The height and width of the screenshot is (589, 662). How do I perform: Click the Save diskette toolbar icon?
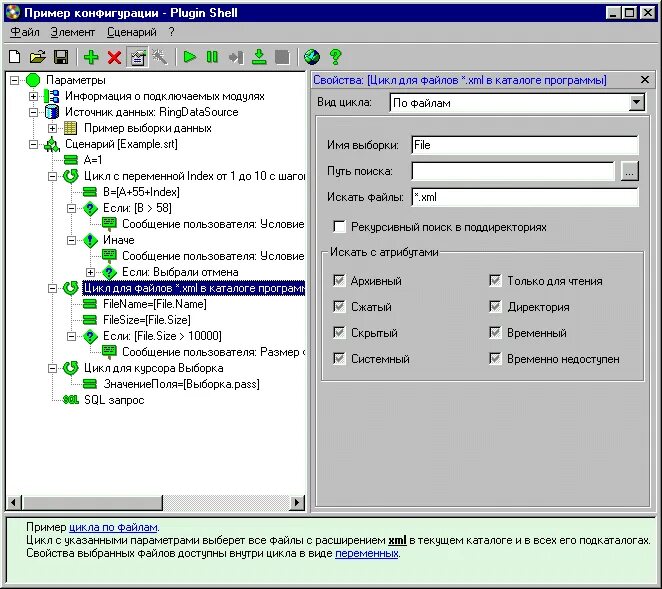[61, 57]
